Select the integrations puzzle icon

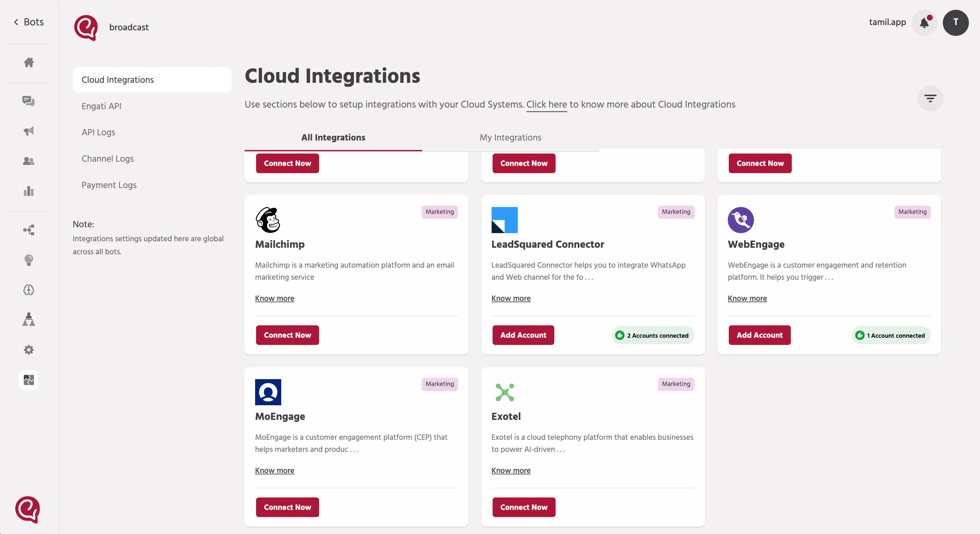tap(28, 380)
